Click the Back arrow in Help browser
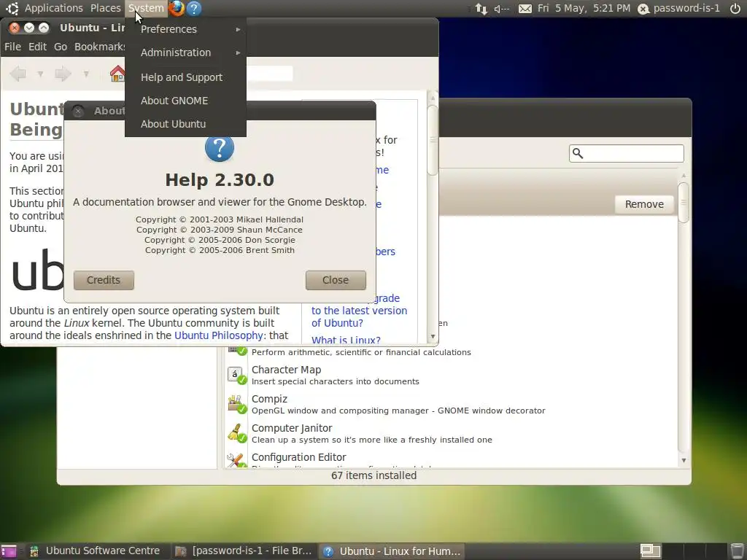Screen dimensions: 747x560 [18, 74]
